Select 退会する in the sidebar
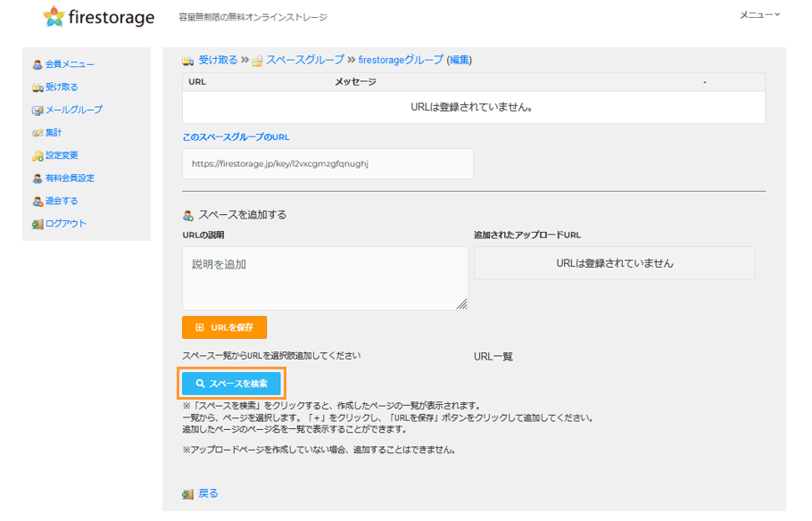This screenshot has height=521, width=812. 62,201
